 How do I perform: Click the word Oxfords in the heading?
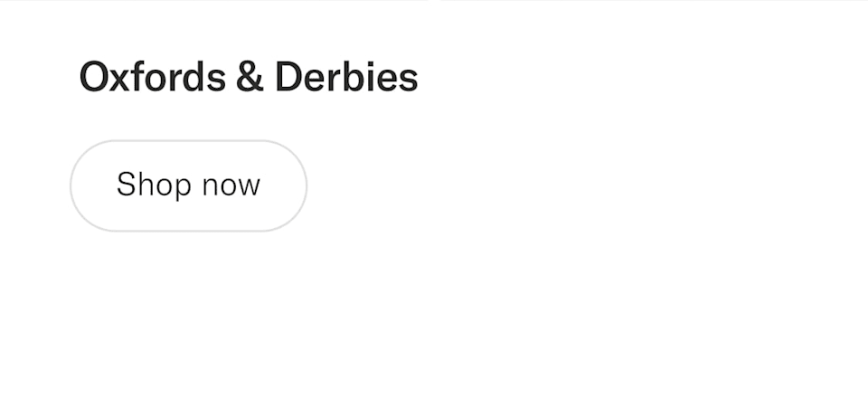[153, 76]
